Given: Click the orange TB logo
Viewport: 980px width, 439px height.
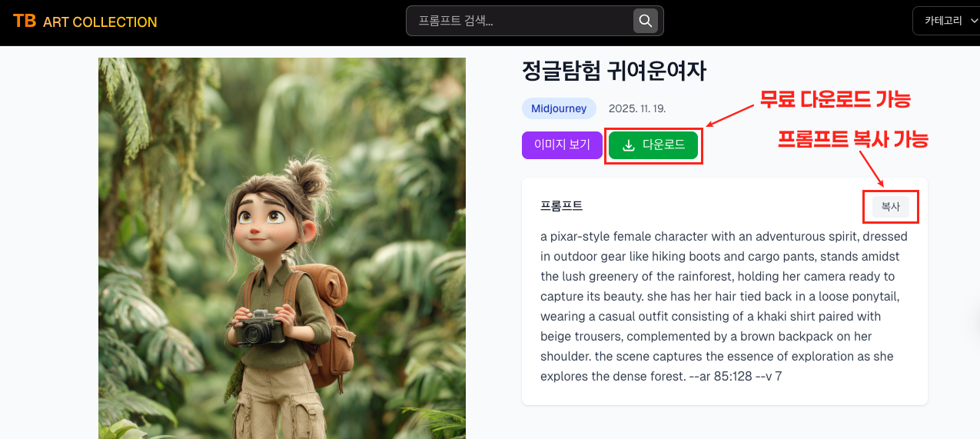Looking at the screenshot, I should pos(25,21).
